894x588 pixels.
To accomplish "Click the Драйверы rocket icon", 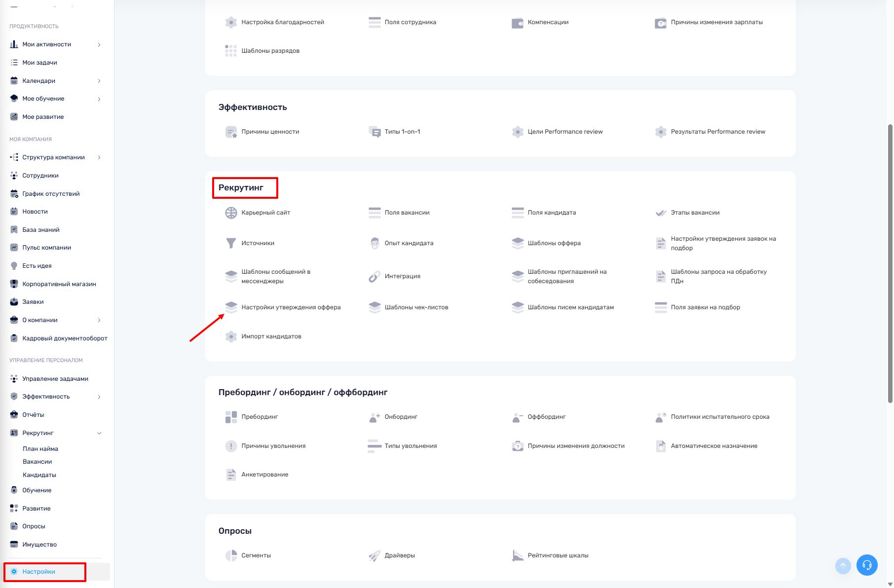I will coord(374,555).
